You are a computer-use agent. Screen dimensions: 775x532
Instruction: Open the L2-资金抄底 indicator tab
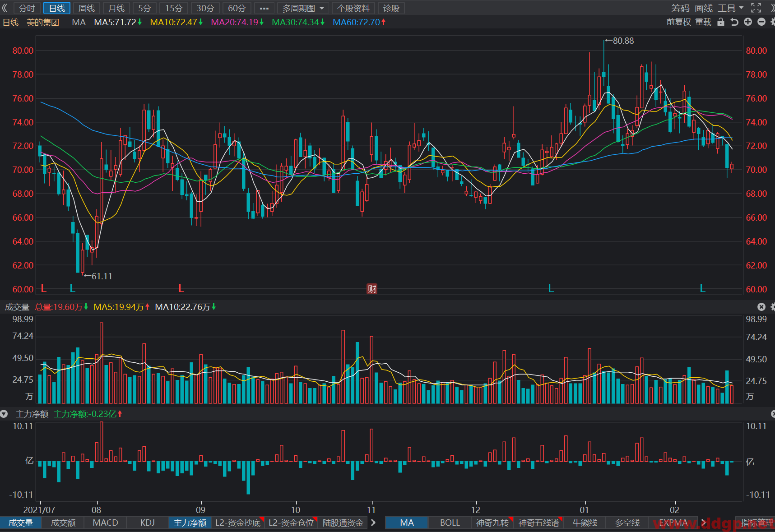pos(238,523)
